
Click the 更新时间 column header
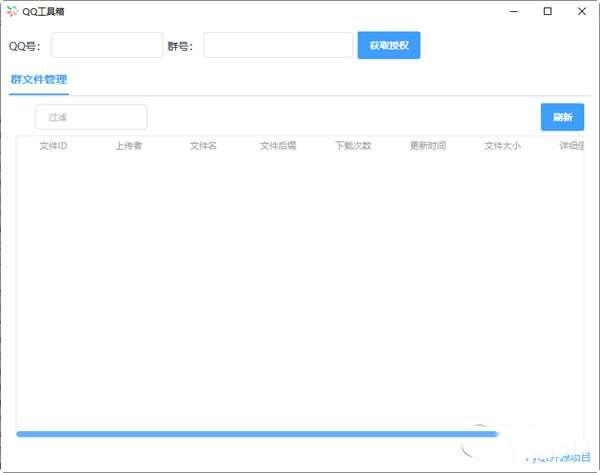428,146
